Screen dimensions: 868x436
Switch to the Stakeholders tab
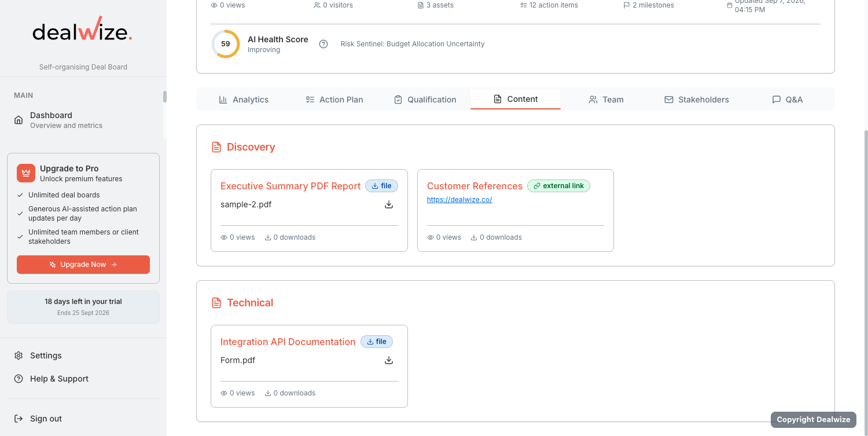click(x=697, y=100)
